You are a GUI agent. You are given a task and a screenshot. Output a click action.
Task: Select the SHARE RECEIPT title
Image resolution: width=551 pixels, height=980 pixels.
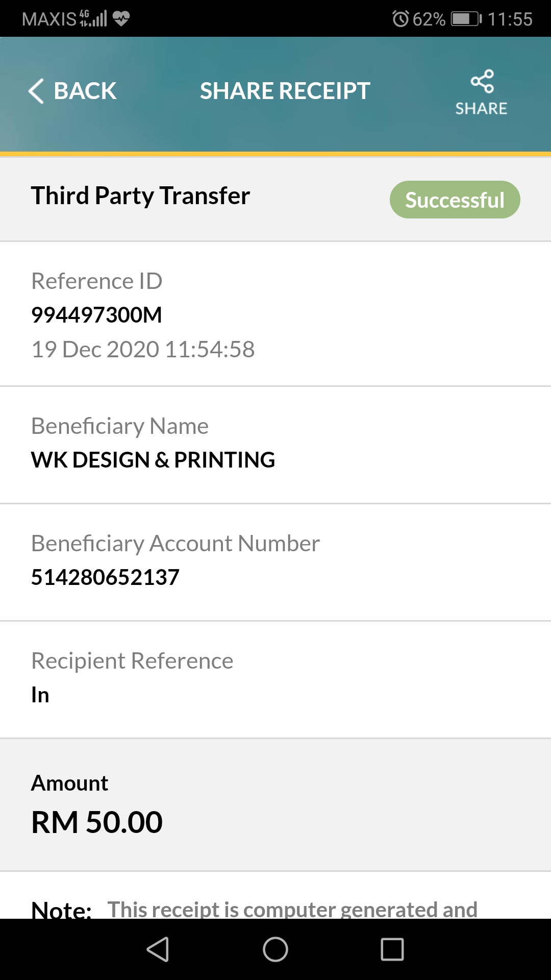coord(285,91)
